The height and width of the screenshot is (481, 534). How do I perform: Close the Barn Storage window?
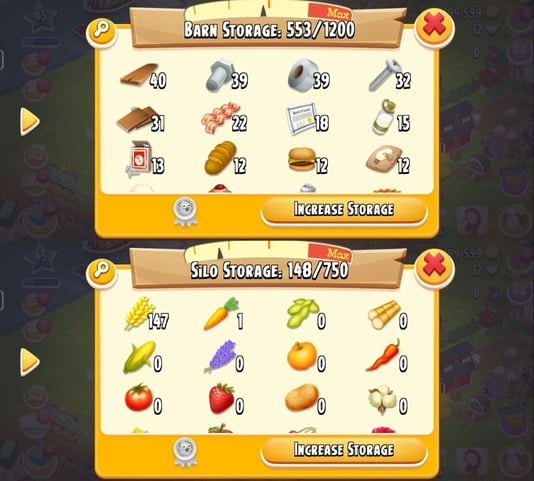(x=434, y=26)
